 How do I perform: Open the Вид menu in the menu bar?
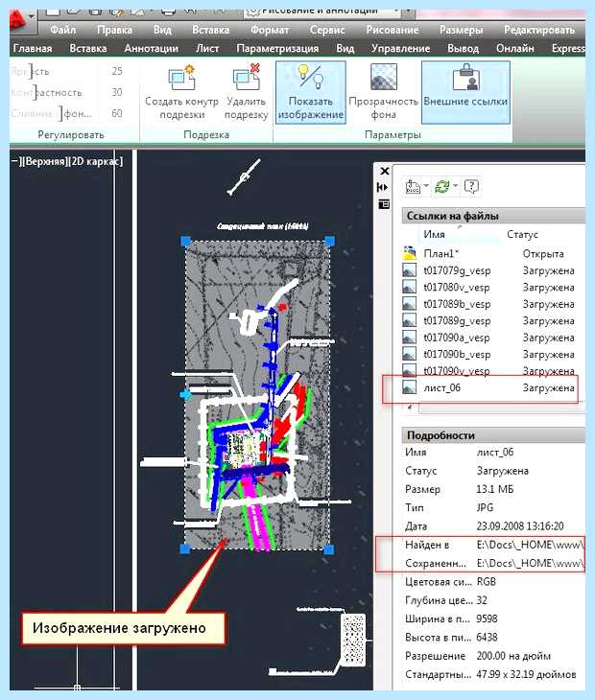point(162,30)
